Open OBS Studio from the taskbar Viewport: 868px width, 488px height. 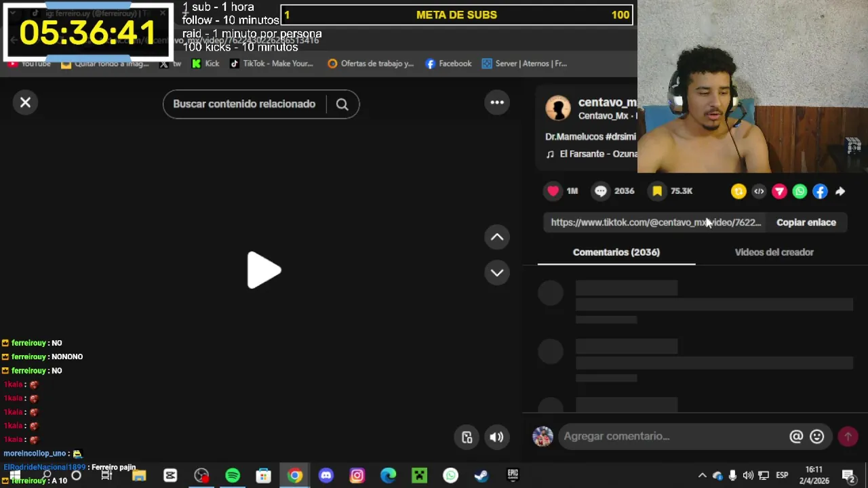point(201,475)
